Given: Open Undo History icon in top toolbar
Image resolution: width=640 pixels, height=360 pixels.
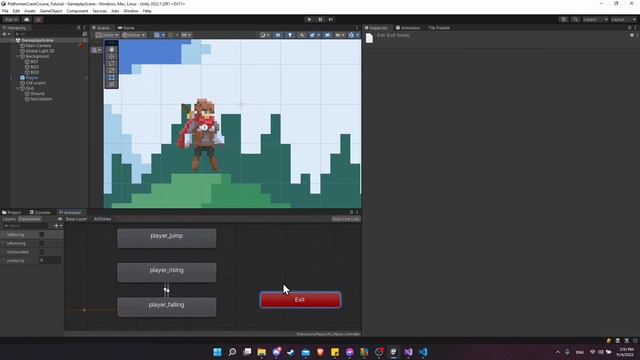Looking at the screenshot, I should click(x=563, y=20).
